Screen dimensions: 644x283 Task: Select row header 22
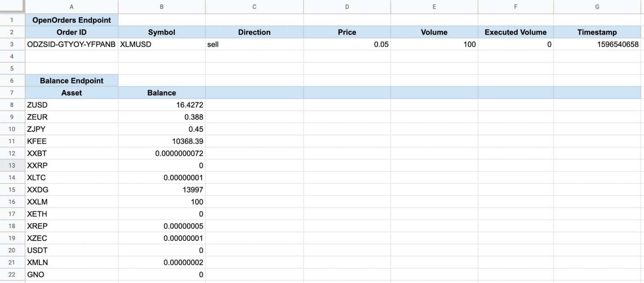click(12, 274)
